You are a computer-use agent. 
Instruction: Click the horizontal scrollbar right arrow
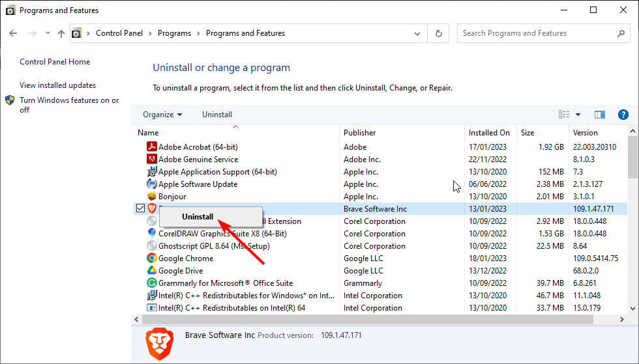(622, 320)
